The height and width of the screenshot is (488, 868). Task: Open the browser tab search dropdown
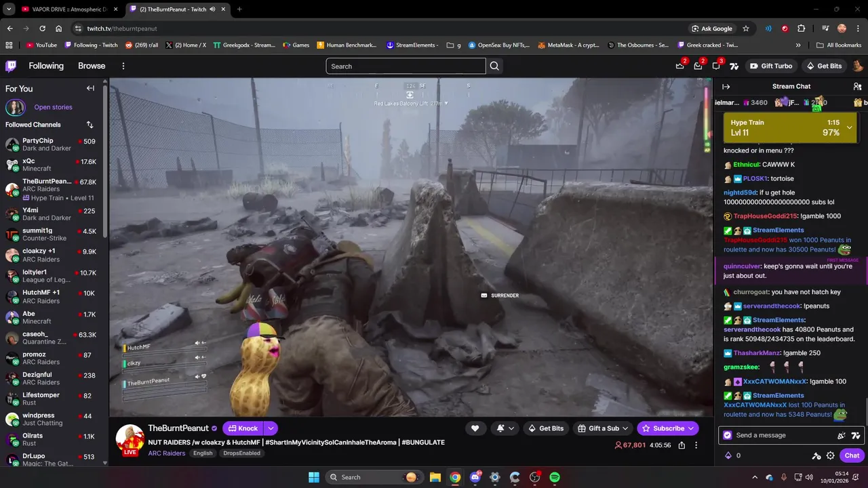point(9,9)
